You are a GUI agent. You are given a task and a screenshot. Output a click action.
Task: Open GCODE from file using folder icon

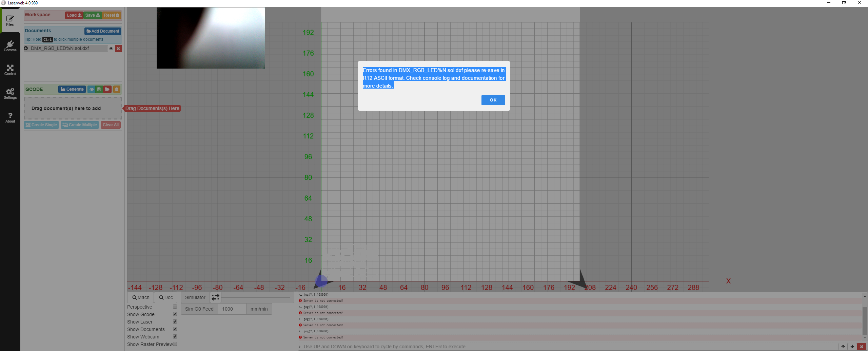(x=107, y=89)
